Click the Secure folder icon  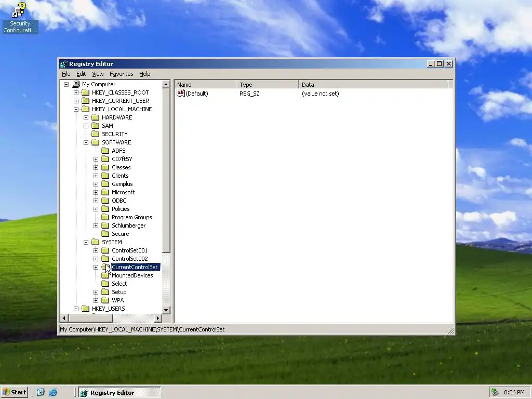(105, 234)
